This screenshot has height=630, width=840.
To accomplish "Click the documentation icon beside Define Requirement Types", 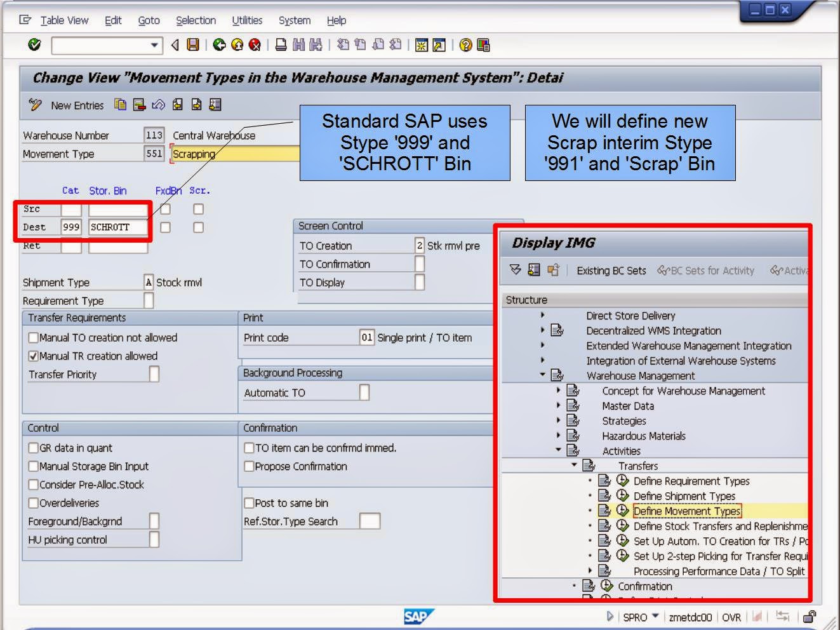I will pyautogui.click(x=604, y=480).
